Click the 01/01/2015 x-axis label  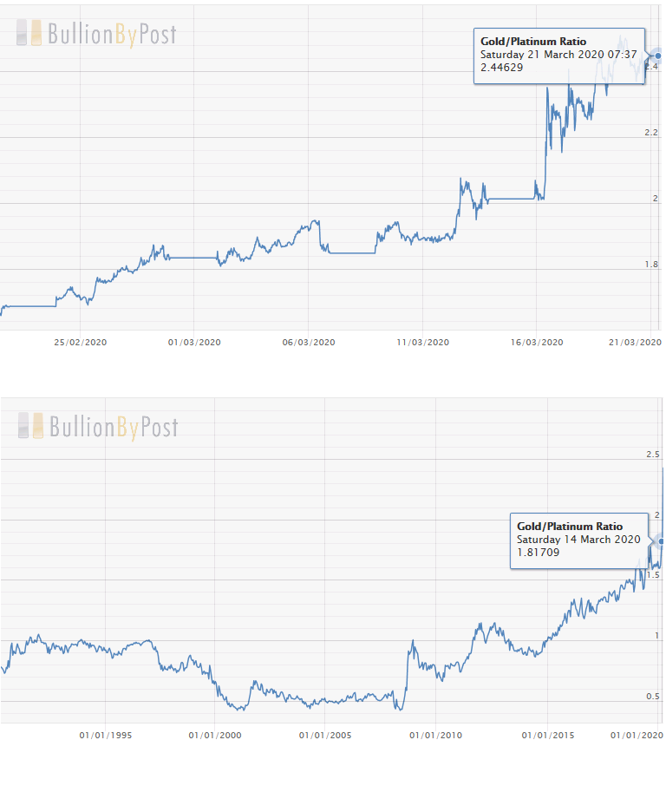548,736
